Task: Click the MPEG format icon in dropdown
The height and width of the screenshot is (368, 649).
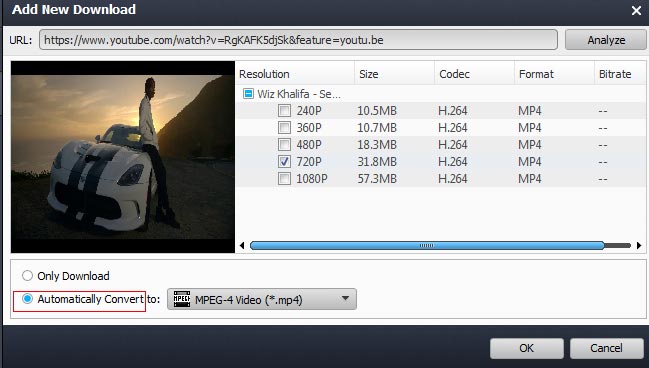Action: pos(182,299)
